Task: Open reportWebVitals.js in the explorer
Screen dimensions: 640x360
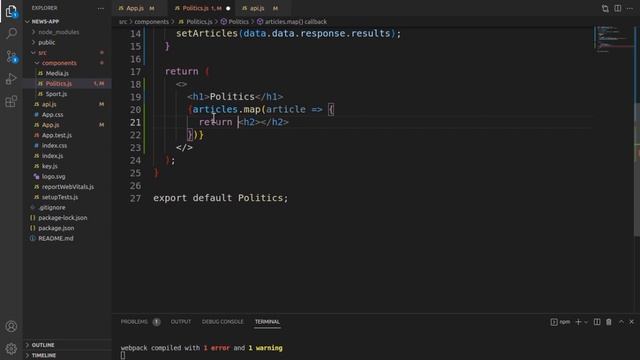Action: tap(67, 187)
